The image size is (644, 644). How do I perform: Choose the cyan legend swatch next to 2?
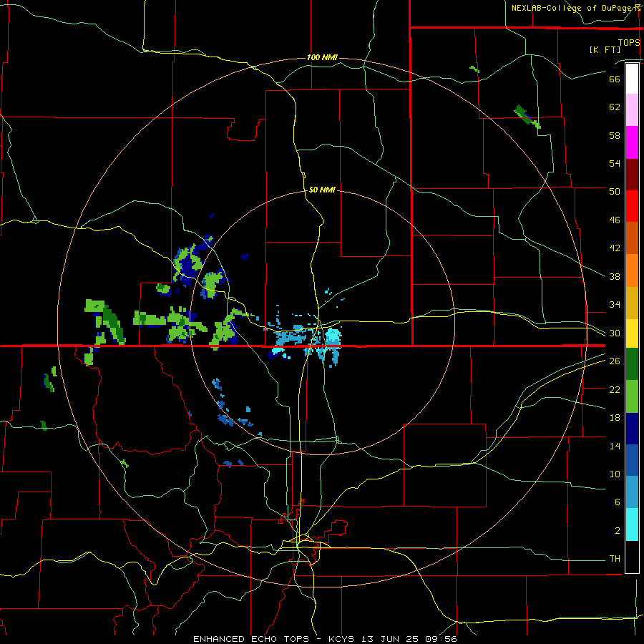point(632,525)
